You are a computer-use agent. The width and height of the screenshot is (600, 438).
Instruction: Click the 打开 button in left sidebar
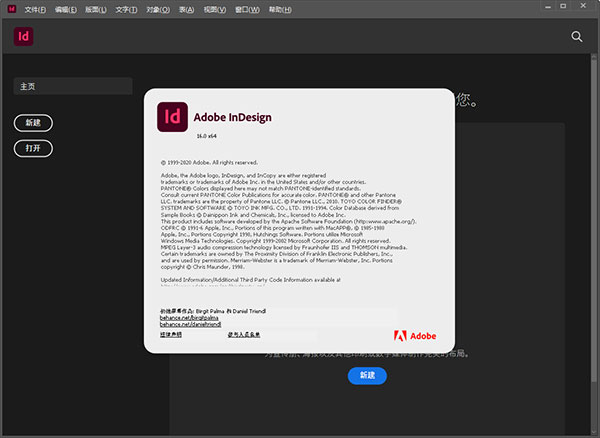coord(33,147)
